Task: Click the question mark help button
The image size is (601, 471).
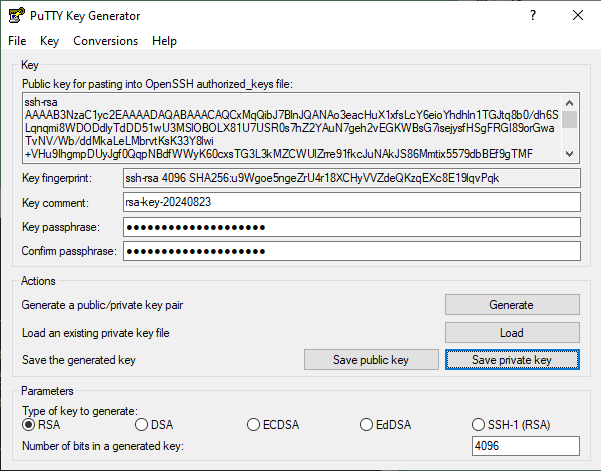Action: 533,15
